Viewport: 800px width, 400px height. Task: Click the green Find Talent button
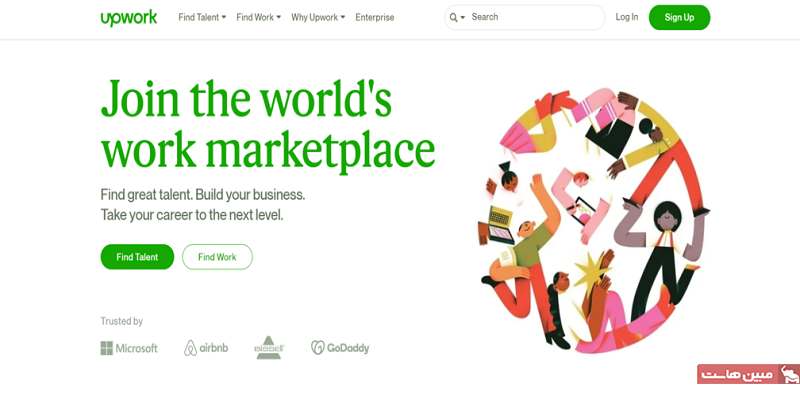tap(137, 257)
